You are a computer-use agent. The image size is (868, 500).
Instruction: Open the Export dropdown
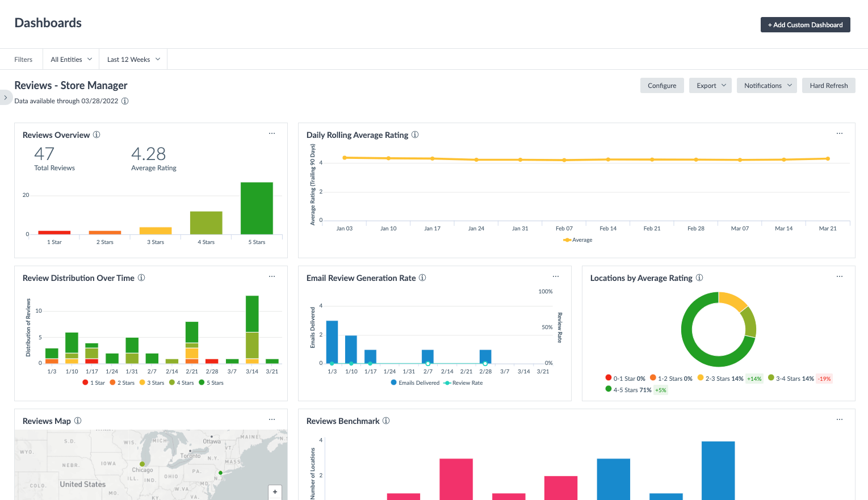(x=711, y=86)
